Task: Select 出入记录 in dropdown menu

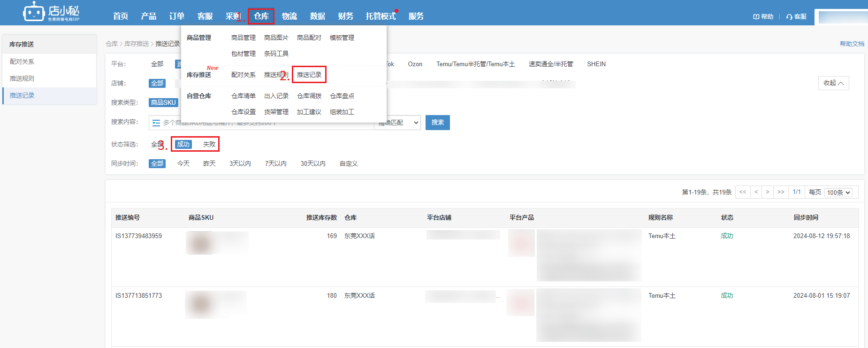Action: 276,96
